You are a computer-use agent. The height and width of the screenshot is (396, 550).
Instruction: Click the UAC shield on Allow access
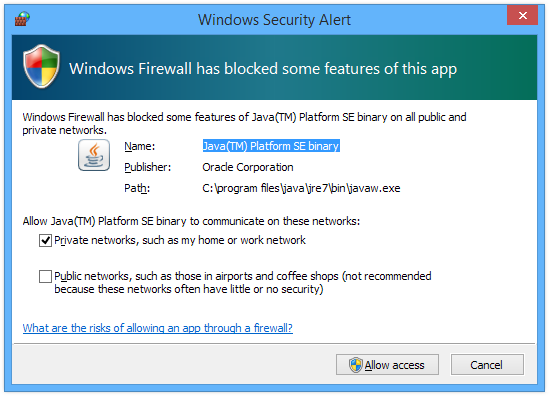tap(355, 365)
